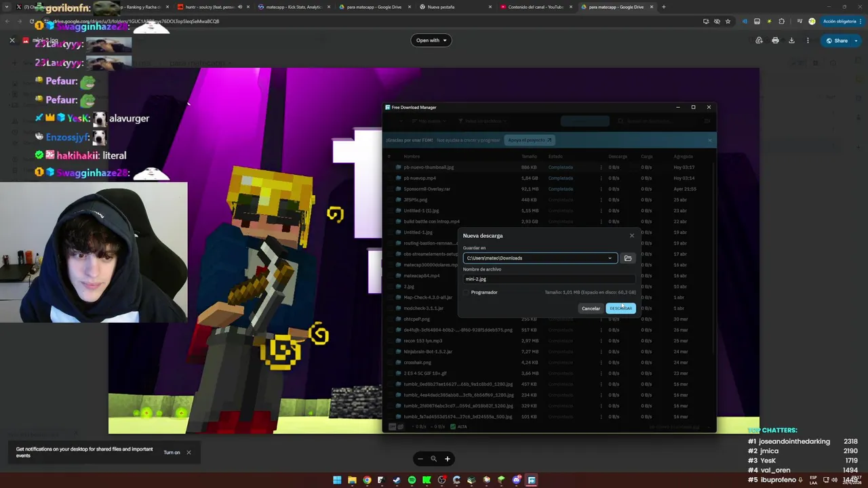Open options for pb-nuevo-thumbnail.jpg row
The image size is (868, 488).
pos(601,167)
